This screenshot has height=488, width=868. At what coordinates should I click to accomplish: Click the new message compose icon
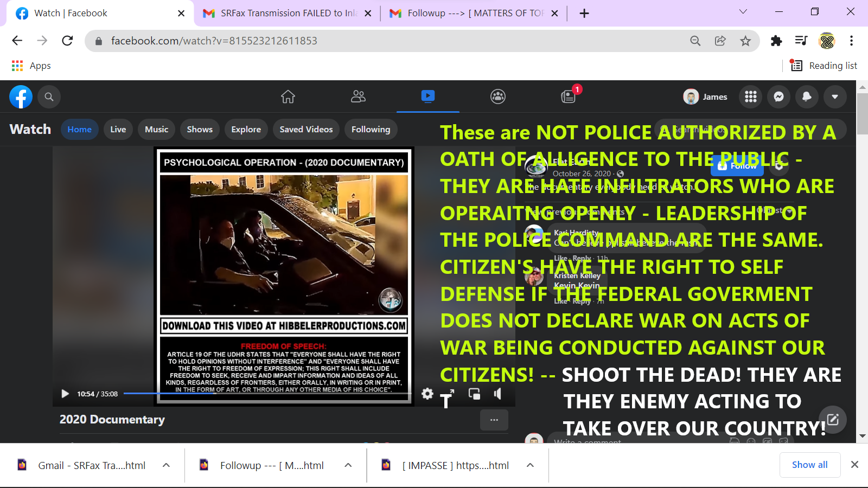pyautogui.click(x=833, y=419)
